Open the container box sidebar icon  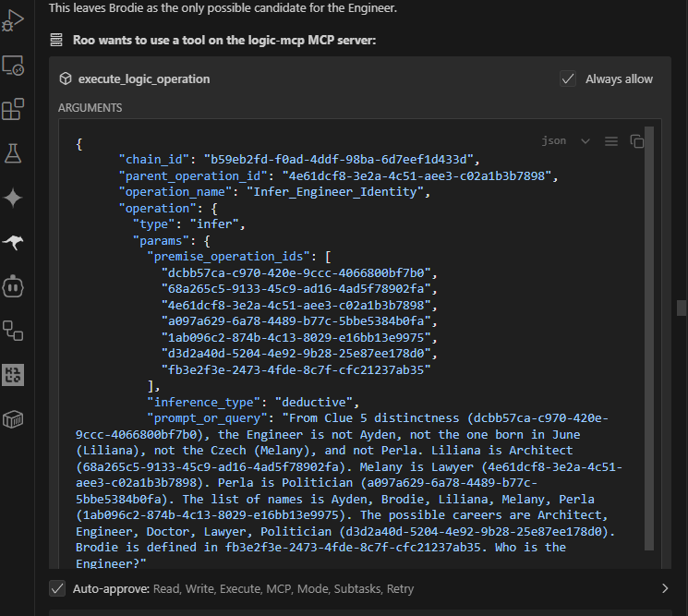click(13, 419)
